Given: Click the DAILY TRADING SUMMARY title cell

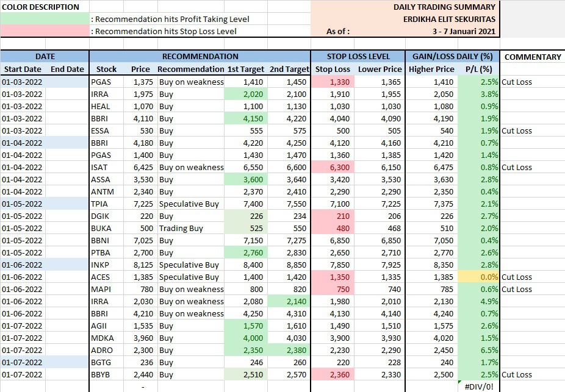Looking at the screenshot, I should tap(444, 7).
